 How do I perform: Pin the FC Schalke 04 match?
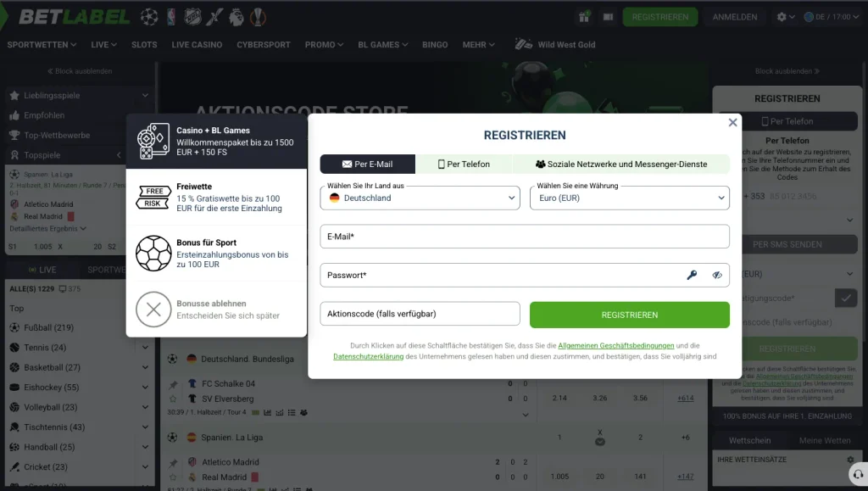[173, 383]
